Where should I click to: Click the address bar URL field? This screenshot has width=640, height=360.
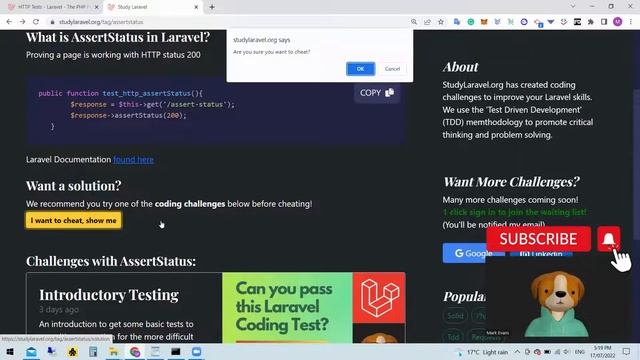coord(229,22)
